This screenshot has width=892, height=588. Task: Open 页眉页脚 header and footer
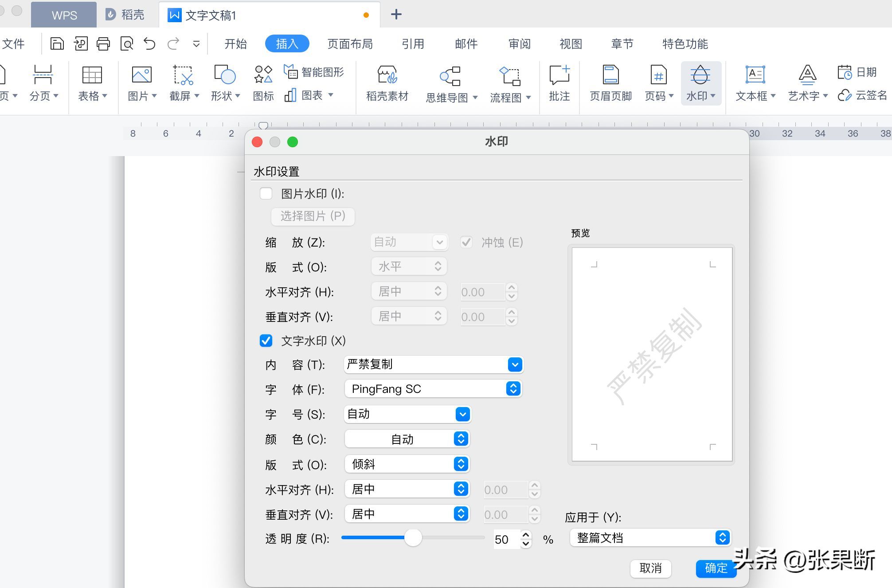coord(611,83)
